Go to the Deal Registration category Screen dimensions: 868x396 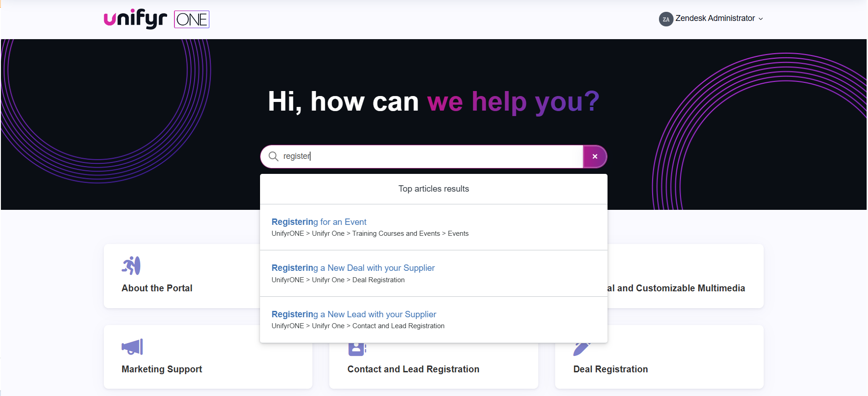pos(610,369)
